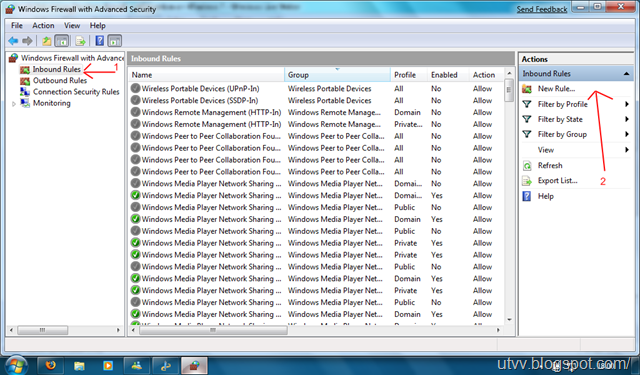Open the View menu in menu bar
Viewport: 640px width, 375px height.
(72, 25)
